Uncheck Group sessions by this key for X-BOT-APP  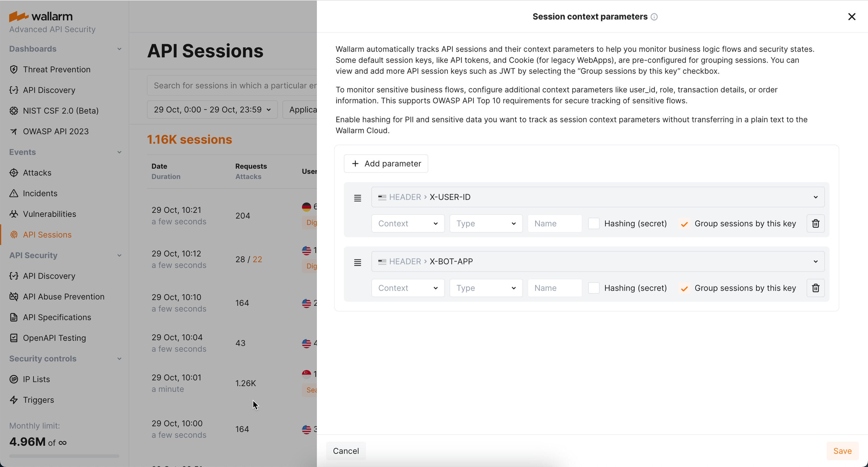click(684, 288)
